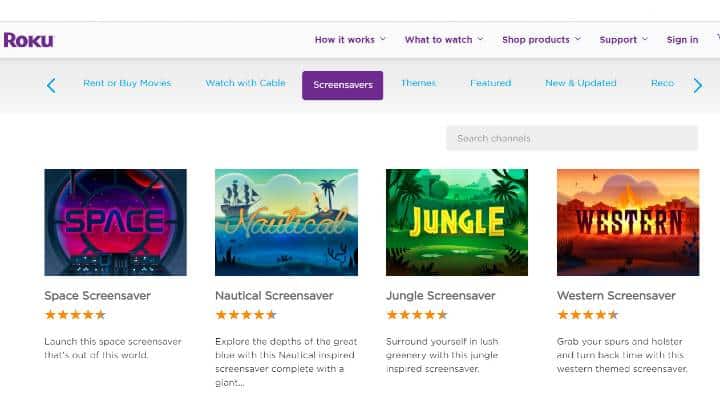This screenshot has width=720, height=405.
Task: Go to the Featured category
Action: pyautogui.click(x=490, y=83)
